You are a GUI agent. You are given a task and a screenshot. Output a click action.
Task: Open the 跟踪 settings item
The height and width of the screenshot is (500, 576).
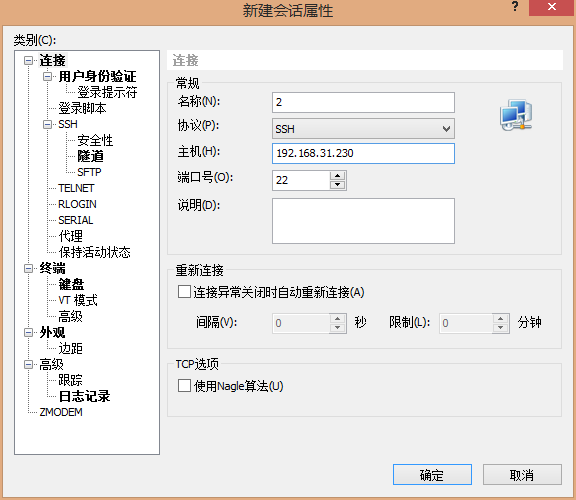point(70,380)
